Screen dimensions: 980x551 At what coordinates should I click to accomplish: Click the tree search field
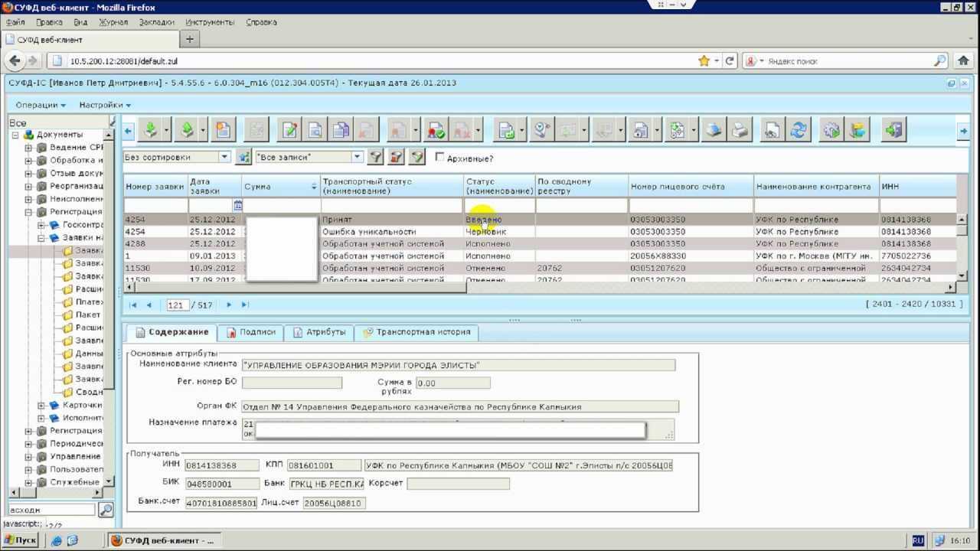52,510
